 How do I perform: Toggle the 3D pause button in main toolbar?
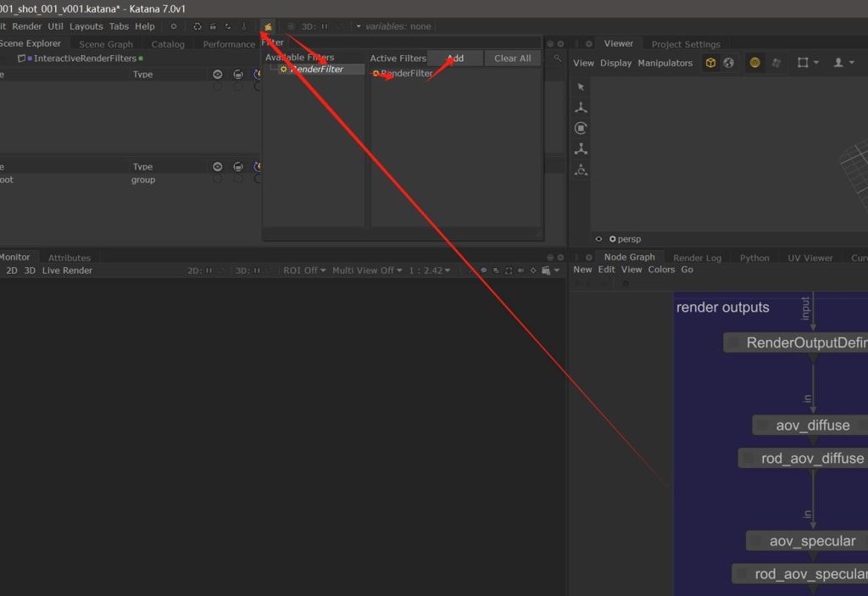click(x=324, y=26)
